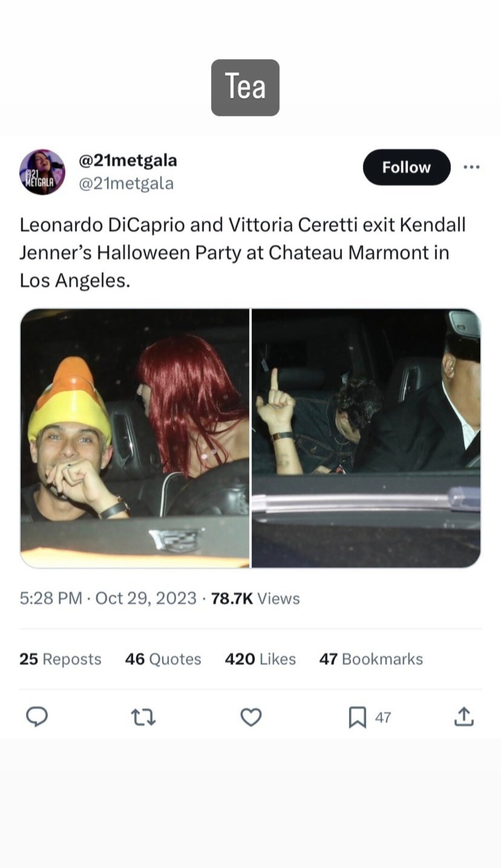This screenshot has height=868, width=501.
Task: Like the tweet with heart icon
Action: [x=251, y=717]
